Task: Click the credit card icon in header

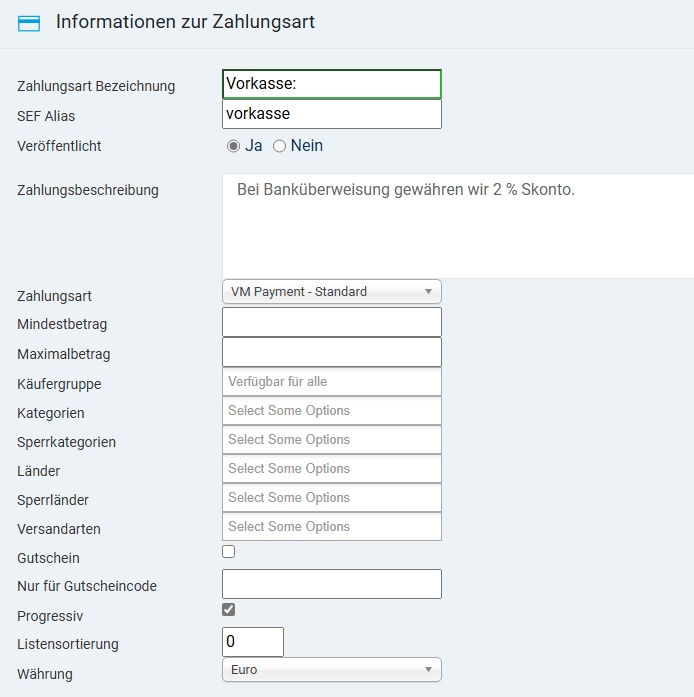Action: pos(29,23)
